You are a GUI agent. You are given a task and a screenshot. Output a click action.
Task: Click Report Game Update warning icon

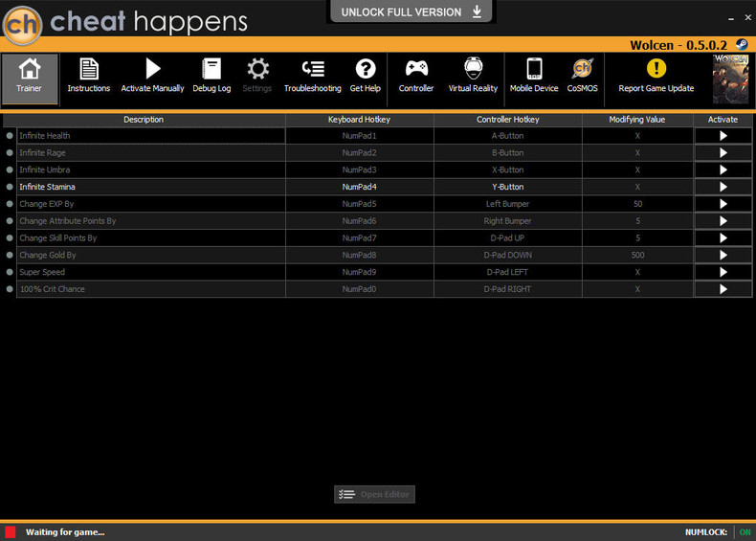(x=656, y=68)
